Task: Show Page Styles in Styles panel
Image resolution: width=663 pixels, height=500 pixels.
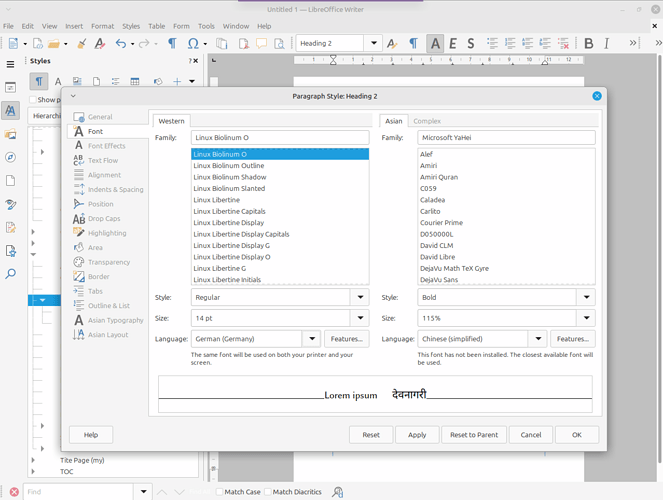Action: (96, 82)
